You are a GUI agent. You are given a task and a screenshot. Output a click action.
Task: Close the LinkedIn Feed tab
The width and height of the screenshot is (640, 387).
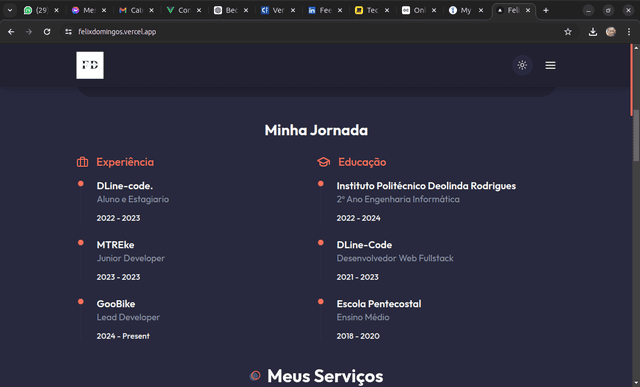340,10
